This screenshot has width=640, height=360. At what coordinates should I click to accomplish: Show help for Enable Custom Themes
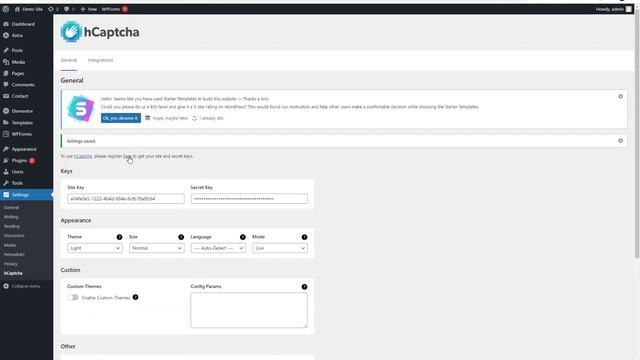click(136, 297)
